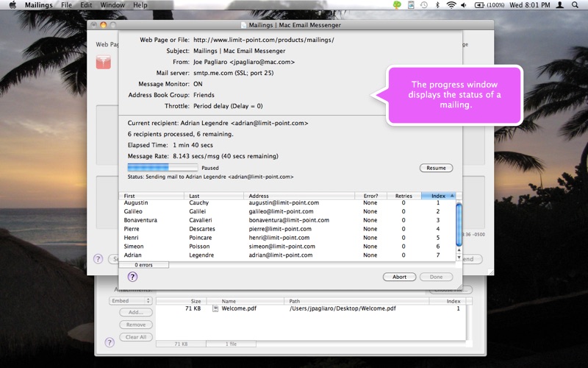Select the Simeon Poisson row
Image resolution: width=588 pixels, height=368 pixels.
[x=287, y=247]
